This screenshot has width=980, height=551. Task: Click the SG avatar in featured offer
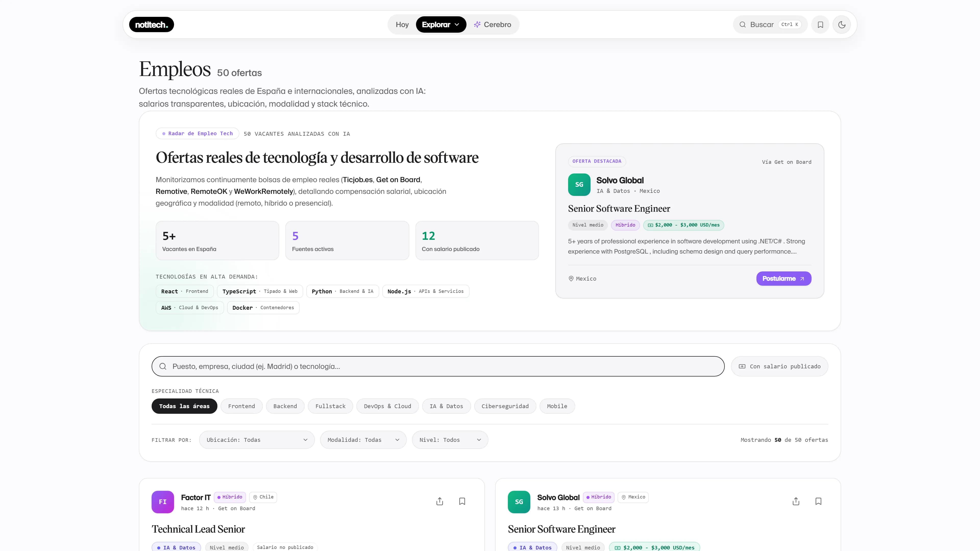[579, 184]
